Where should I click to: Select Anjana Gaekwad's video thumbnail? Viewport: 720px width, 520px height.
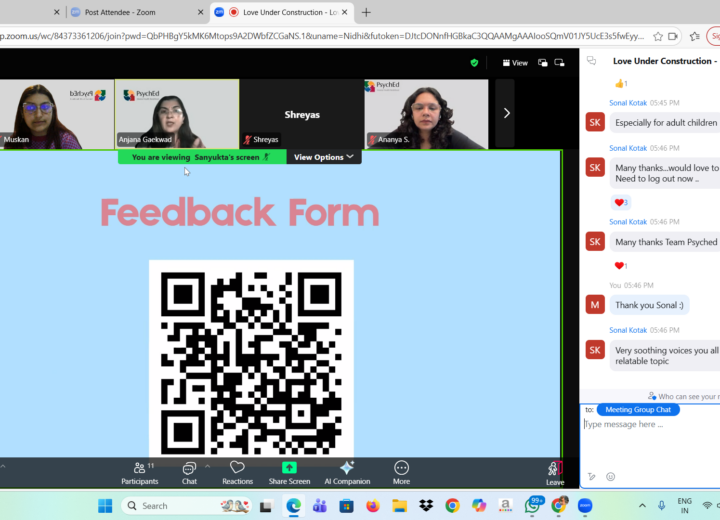pyautogui.click(x=177, y=113)
